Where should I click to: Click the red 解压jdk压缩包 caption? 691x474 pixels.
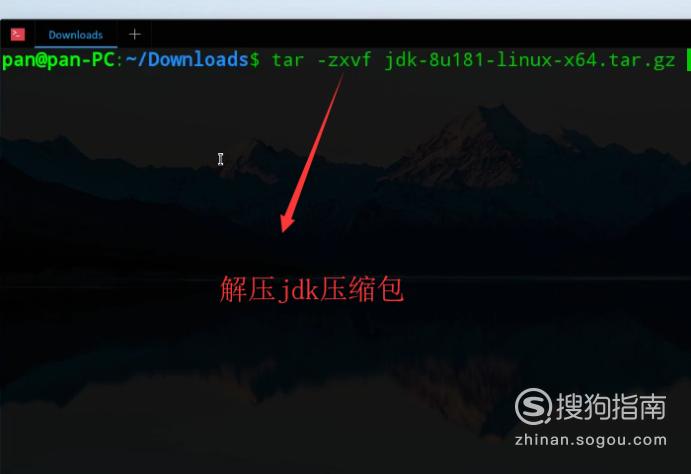(x=312, y=289)
